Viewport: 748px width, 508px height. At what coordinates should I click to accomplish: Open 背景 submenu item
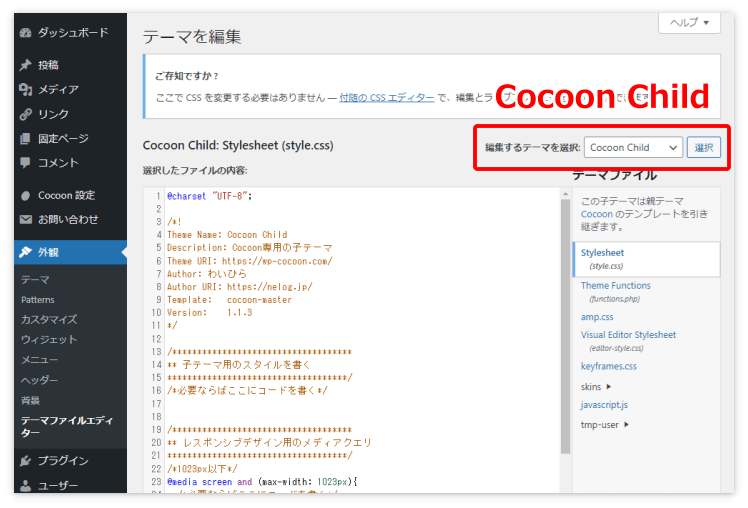point(31,400)
